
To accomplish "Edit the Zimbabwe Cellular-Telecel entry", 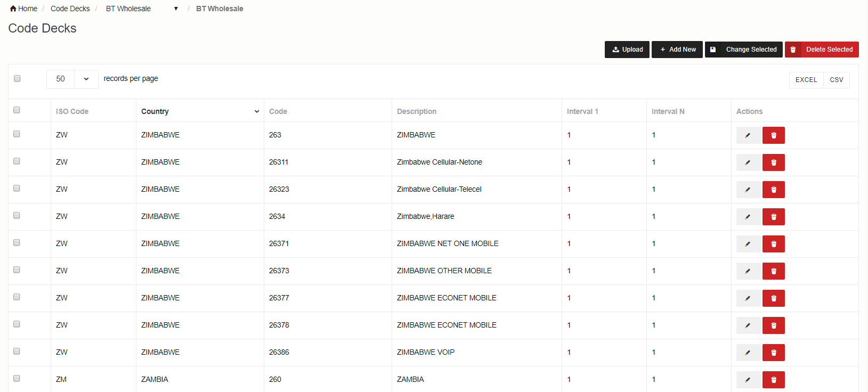I will [x=748, y=190].
